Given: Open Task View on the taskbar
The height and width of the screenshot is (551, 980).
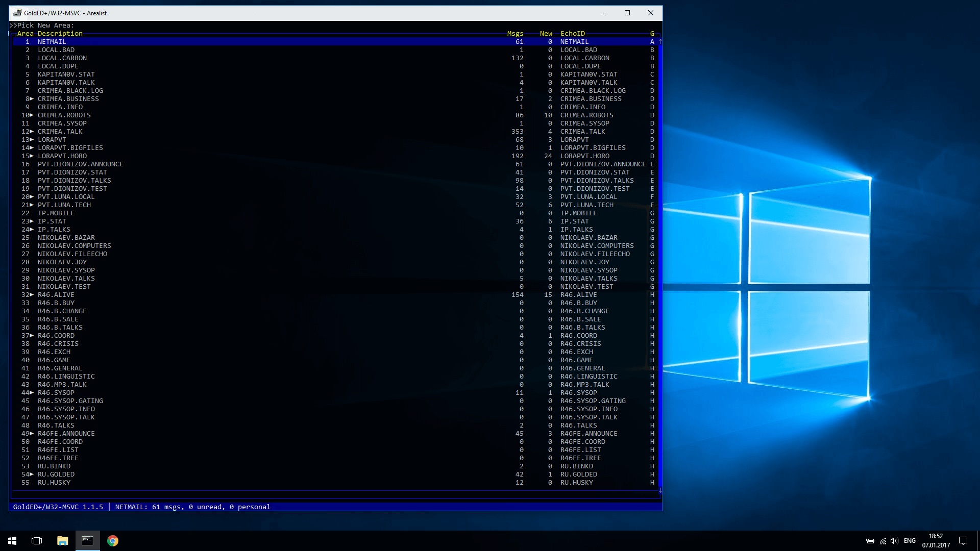Looking at the screenshot, I should coord(37,541).
